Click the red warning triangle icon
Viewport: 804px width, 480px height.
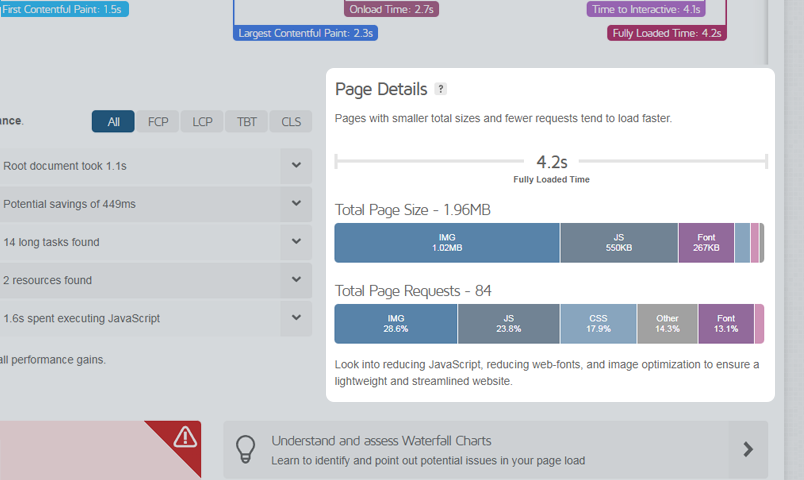185,437
